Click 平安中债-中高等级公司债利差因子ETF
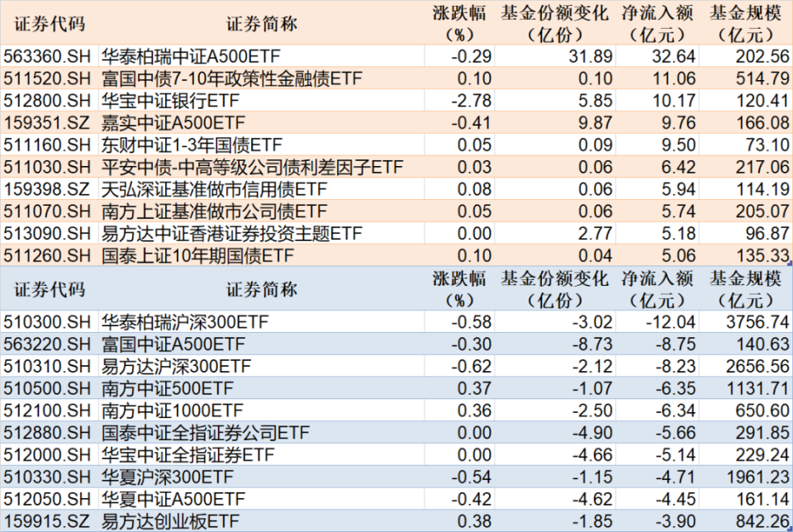 pos(253,167)
